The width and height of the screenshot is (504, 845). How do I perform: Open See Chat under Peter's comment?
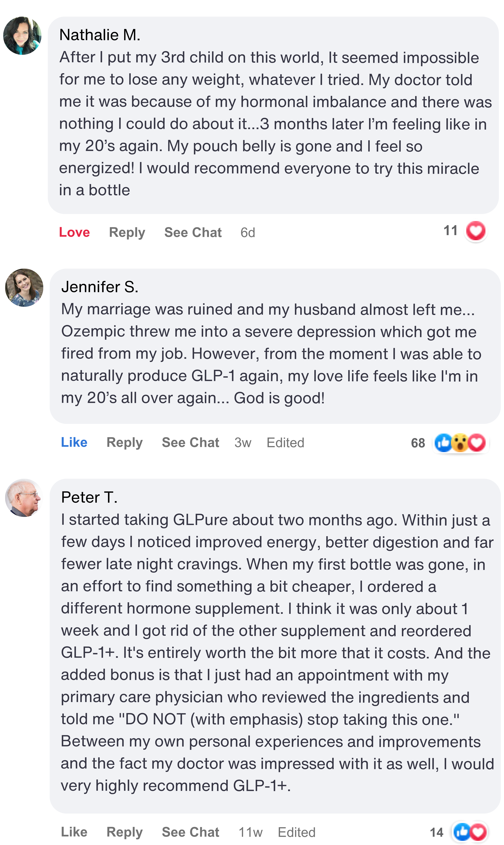tap(191, 832)
